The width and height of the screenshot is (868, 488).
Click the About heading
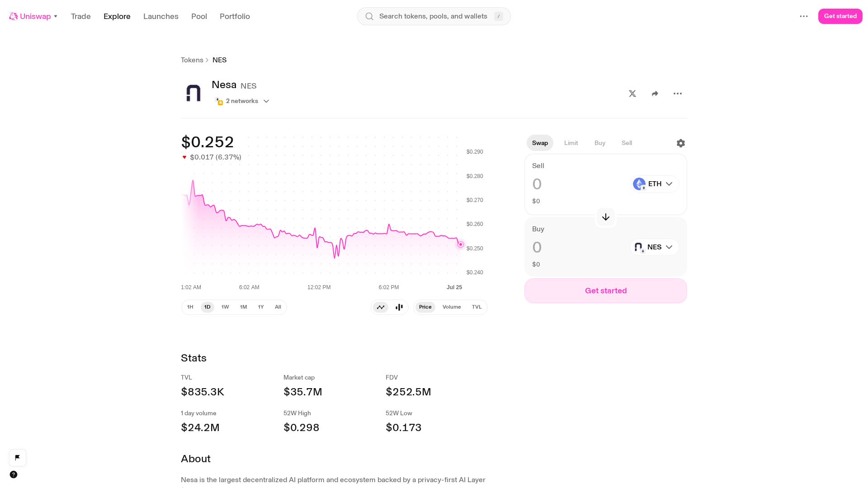196,459
